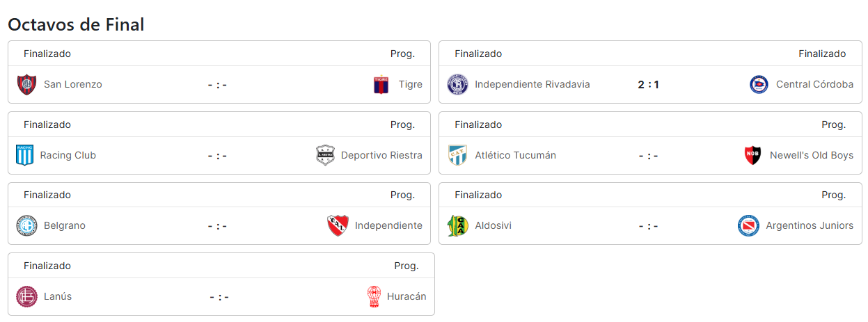Click the San Lorenzo team crest
The height and width of the screenshot is (322, 868).
26,85
